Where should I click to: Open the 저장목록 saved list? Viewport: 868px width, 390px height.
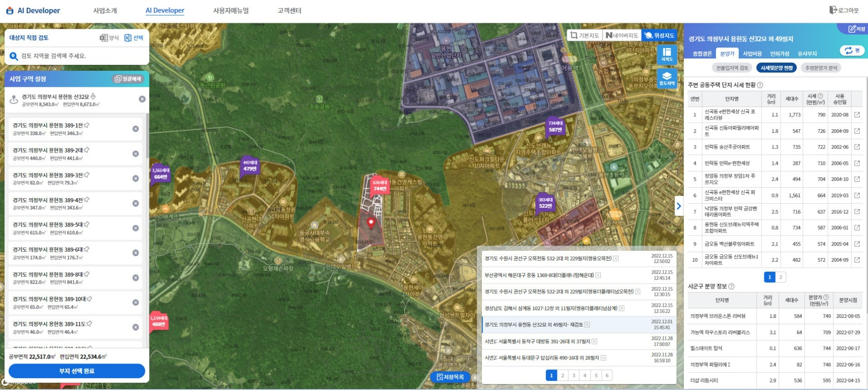point(450,377)
